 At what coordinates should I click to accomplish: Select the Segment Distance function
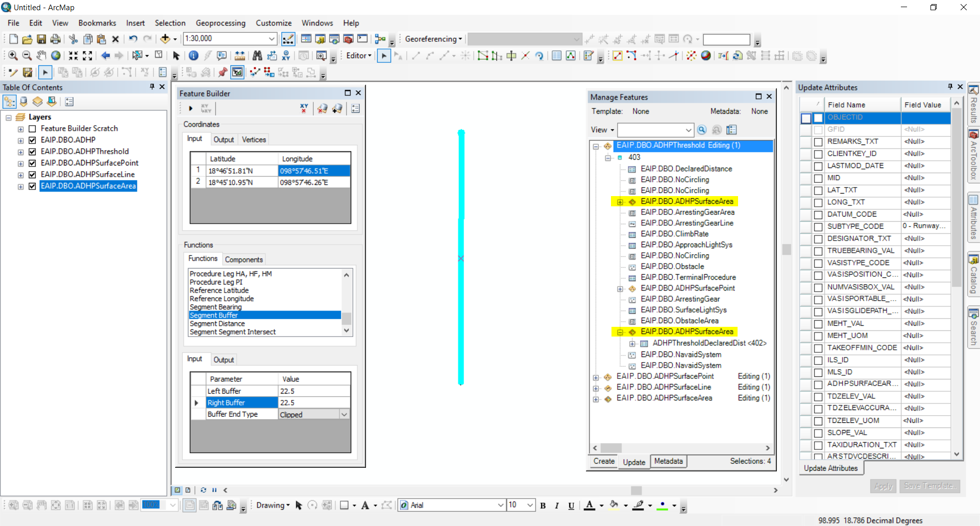tap(217, 324)
